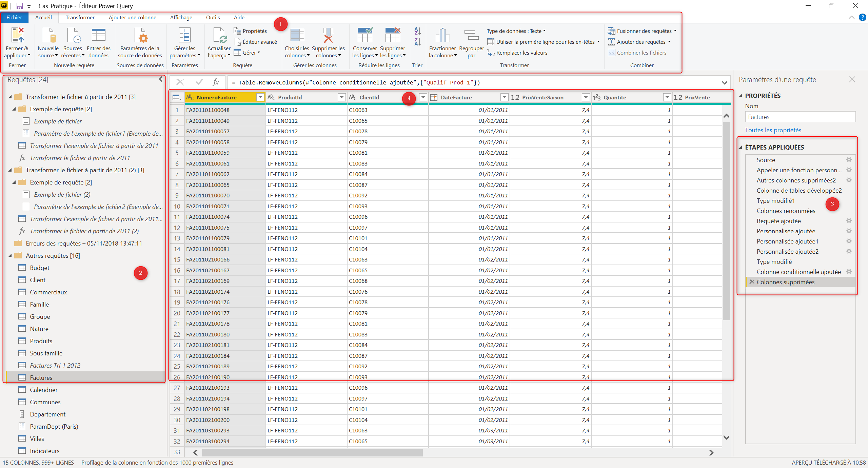This screenshot has width=868, height=468.
Task: Close the Paramètres d'une requête pane
Action: 852,79
